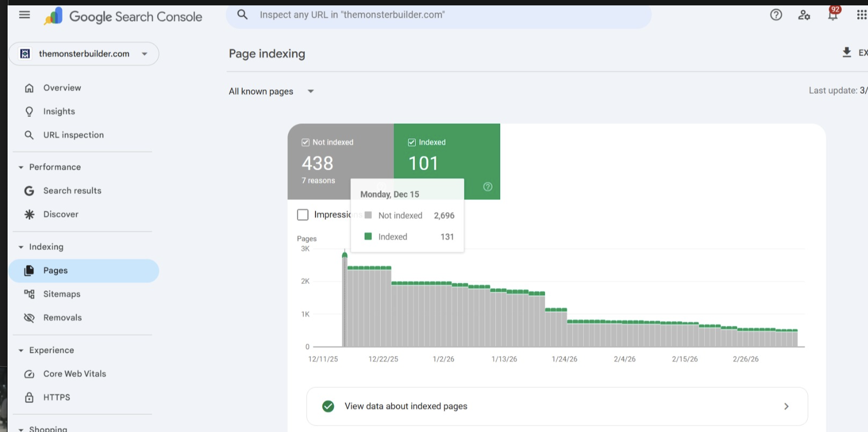Screen dimensions: 868x432
Task: Open users and permissions settings icon
Action: point(804,15)
